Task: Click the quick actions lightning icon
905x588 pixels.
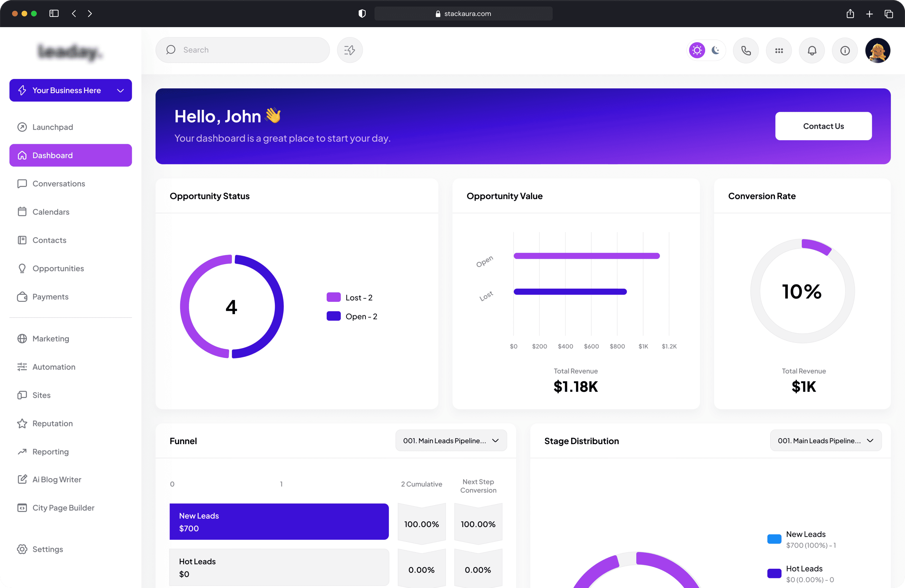Action: (349, 50)
